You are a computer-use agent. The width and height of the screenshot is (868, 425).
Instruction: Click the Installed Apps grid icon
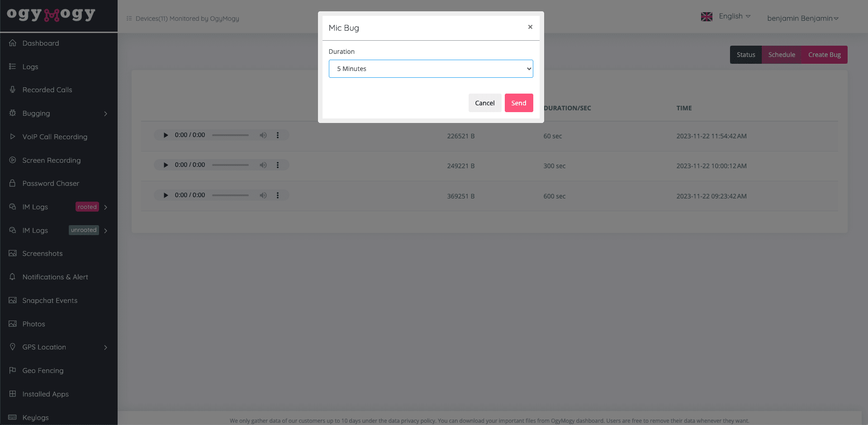13,394
